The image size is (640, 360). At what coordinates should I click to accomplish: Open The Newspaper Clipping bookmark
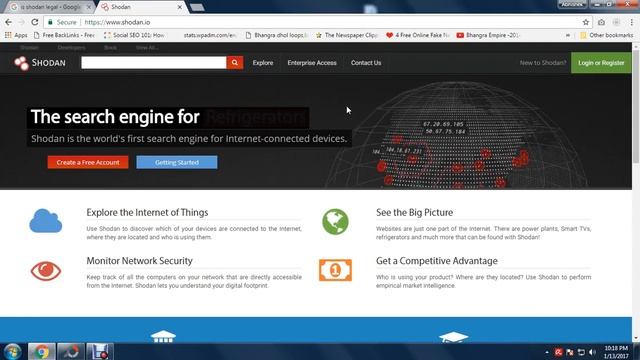(x=347, y=35)
